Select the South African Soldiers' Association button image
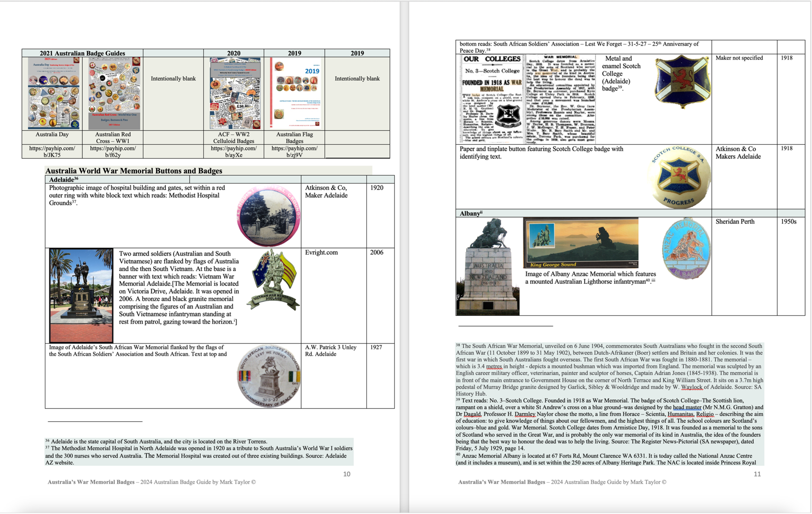 point(268,375)
